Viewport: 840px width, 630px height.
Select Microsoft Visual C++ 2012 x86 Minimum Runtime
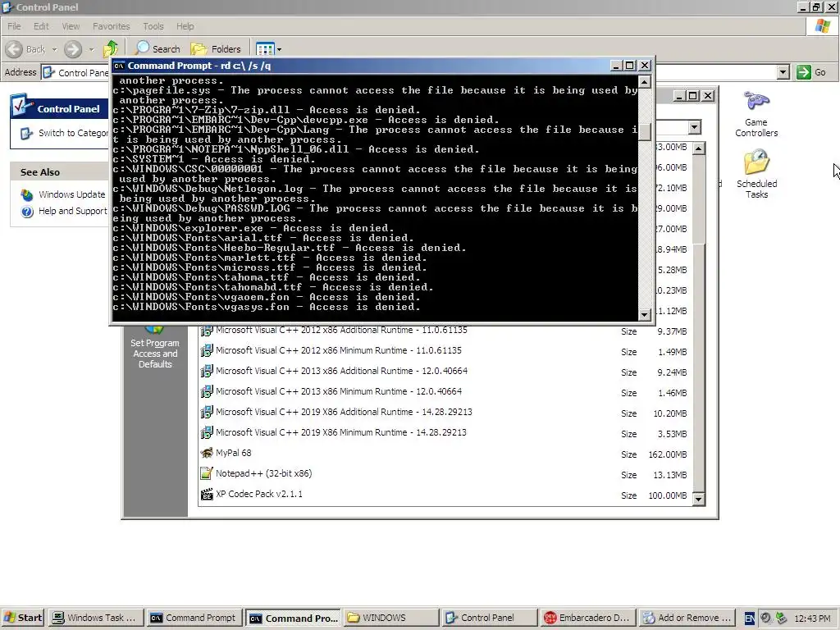pos(445,351)
